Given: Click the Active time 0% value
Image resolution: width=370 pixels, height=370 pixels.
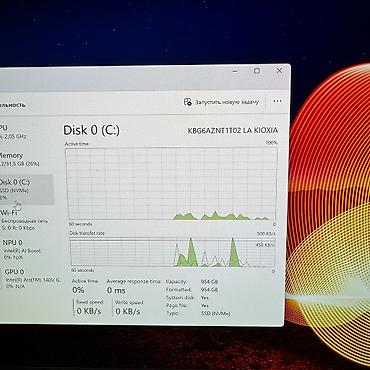Looking at the screenshot, I should [x=78, y=290].
